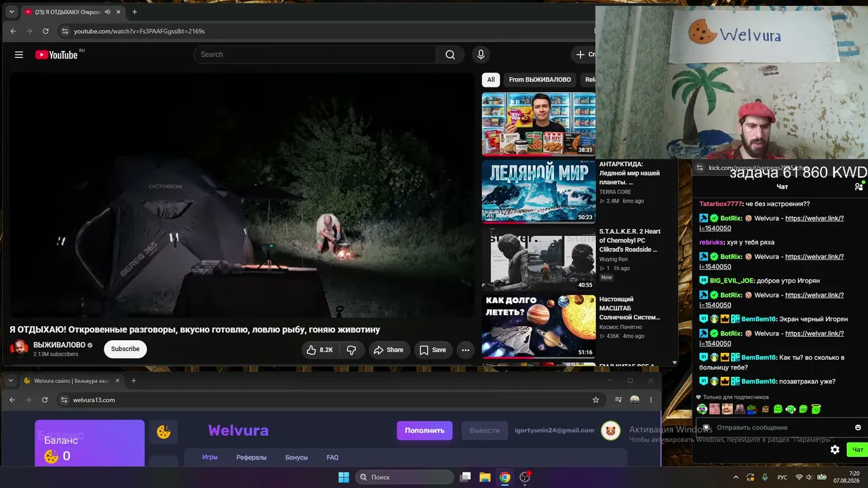View site info for youtube.com
Viewport: 868px width, 488px height.
click(64, 31)
